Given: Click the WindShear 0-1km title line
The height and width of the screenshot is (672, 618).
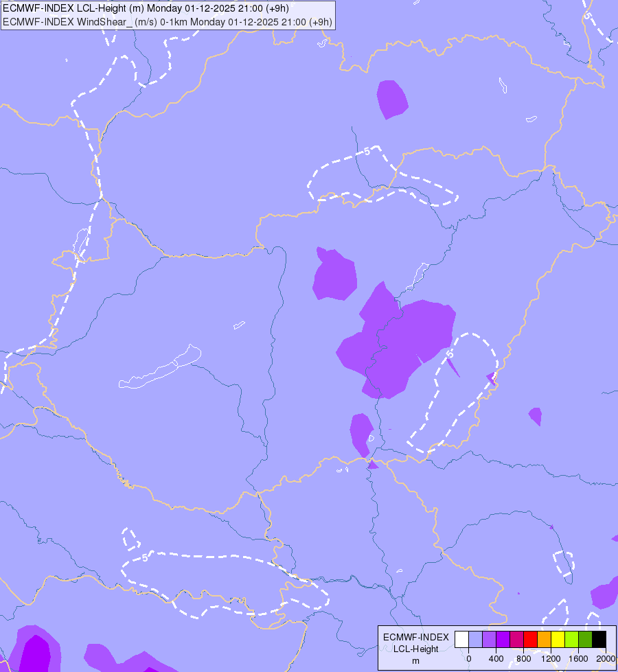Looking at the screenshot, I should coord(168,22).
